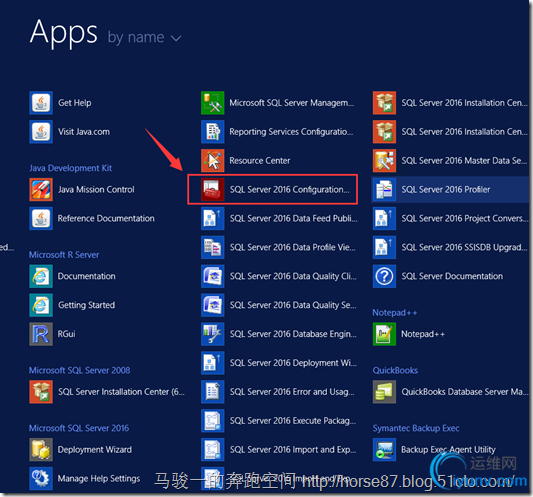Click the Microsoft SQL Server 2008 group header
This screenshot has height=497, width=533.
(80, 370)
